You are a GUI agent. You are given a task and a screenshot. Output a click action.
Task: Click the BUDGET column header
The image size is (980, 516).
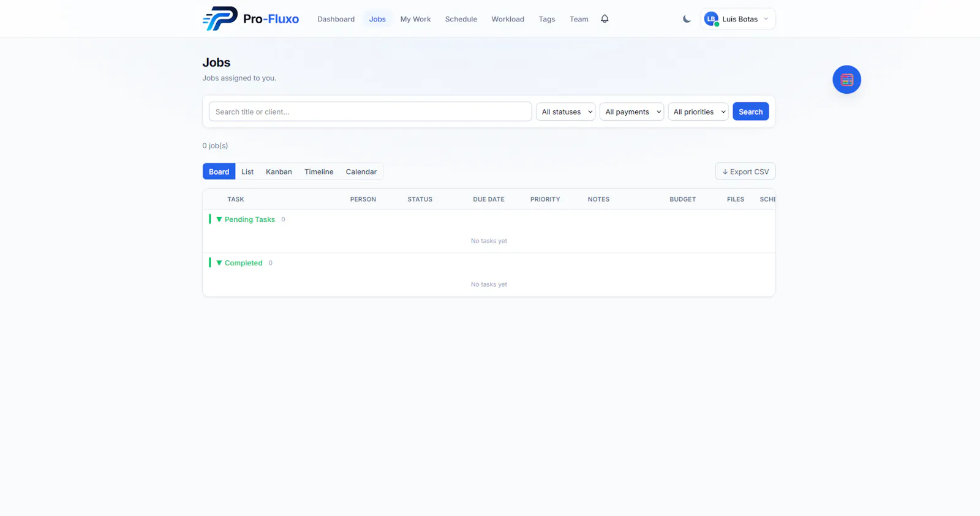click(683, 199)
